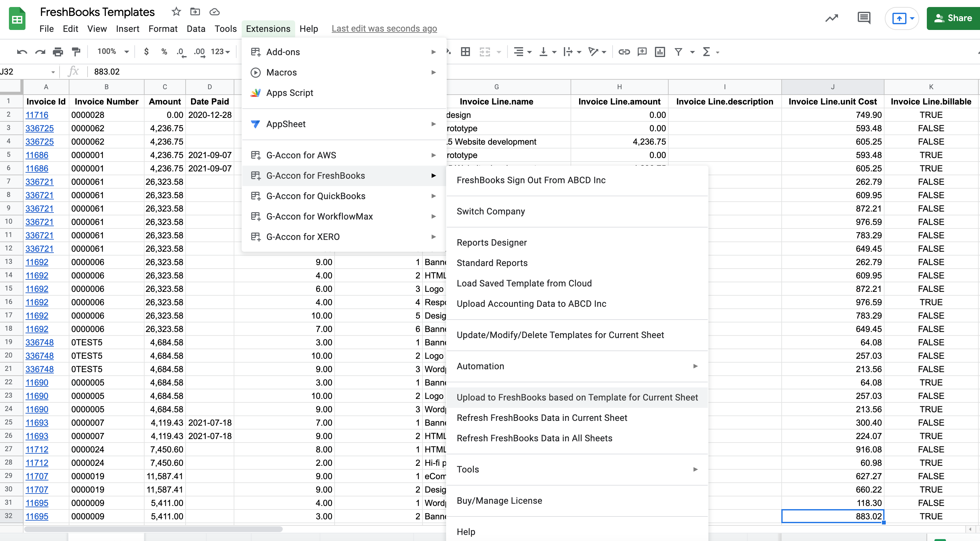
Task: Open invoice id 11716 link in row 2
Action: [37, 115]
